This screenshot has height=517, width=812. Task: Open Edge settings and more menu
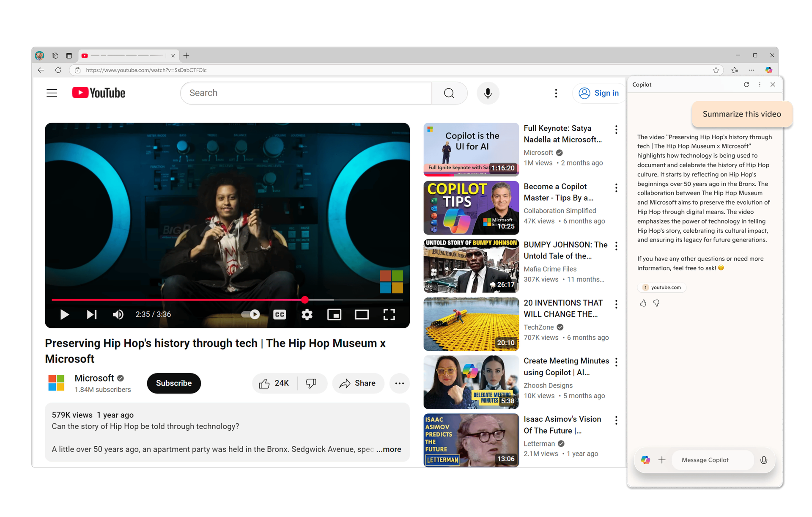coord(752,70)
